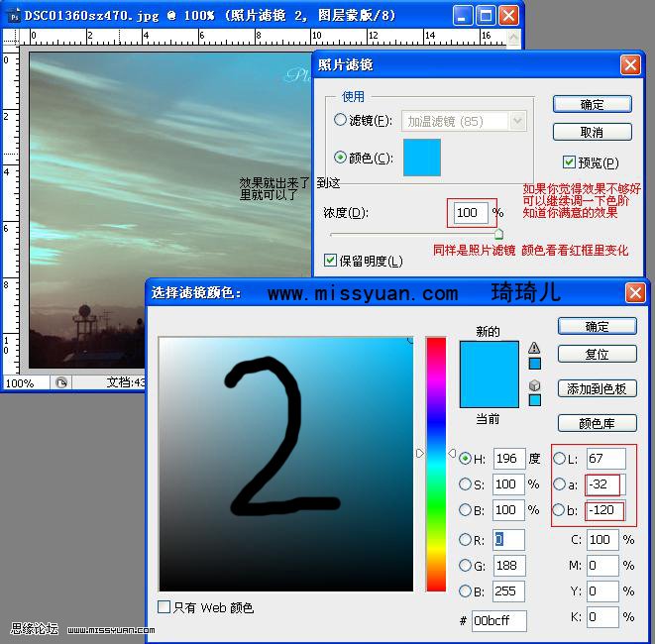Select the 颜色(C) radio button

(340, 157)
